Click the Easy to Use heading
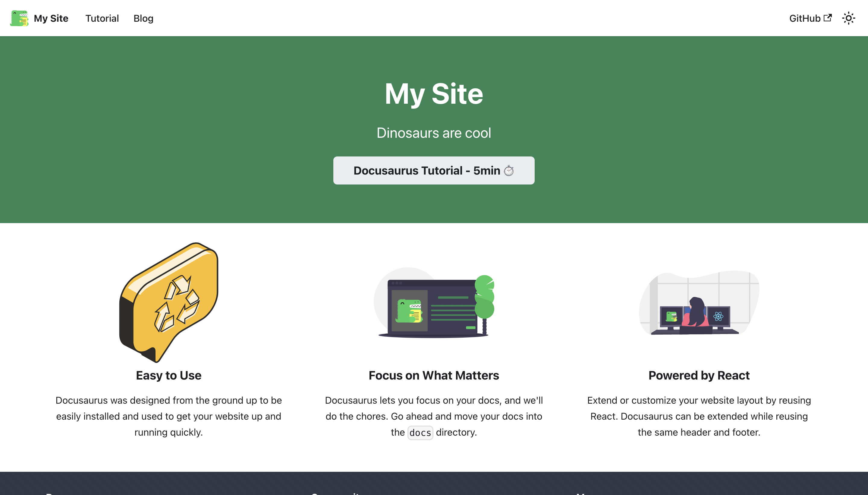Image resolution: width=868 pixels, height=495 pixels. click(x=168, y=375)
